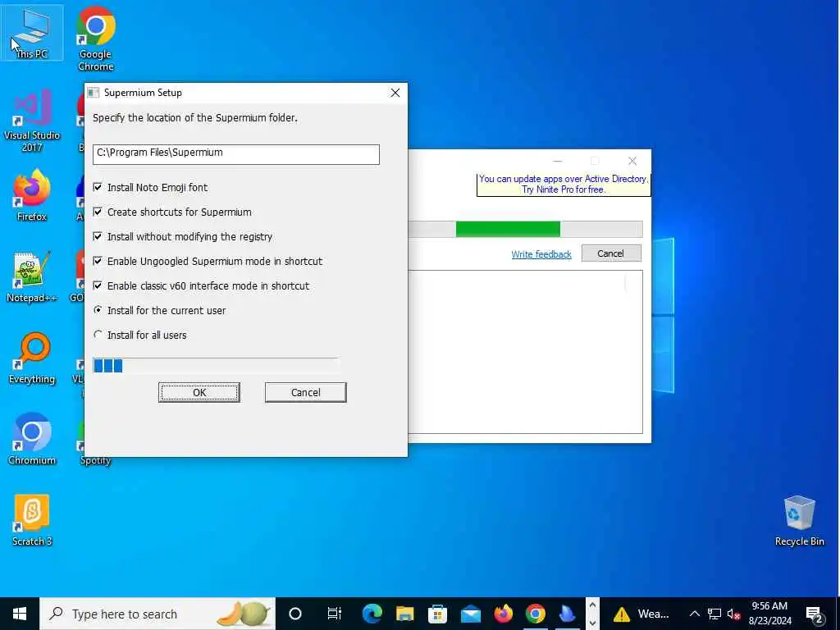Screen dimensions: 840x630
Task: Click taskbar scroll up arrow
Action: pyautogui.click(x=592, y=605)
